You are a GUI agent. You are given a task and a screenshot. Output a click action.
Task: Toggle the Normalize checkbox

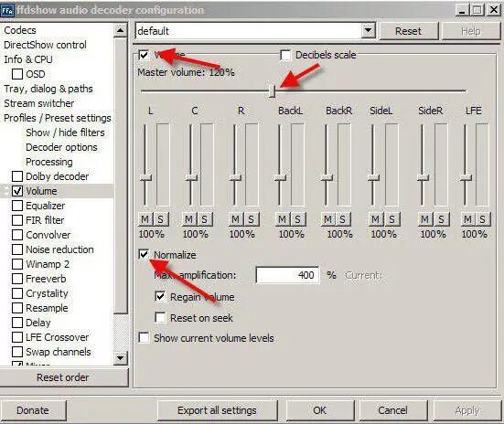click(144, 255)
